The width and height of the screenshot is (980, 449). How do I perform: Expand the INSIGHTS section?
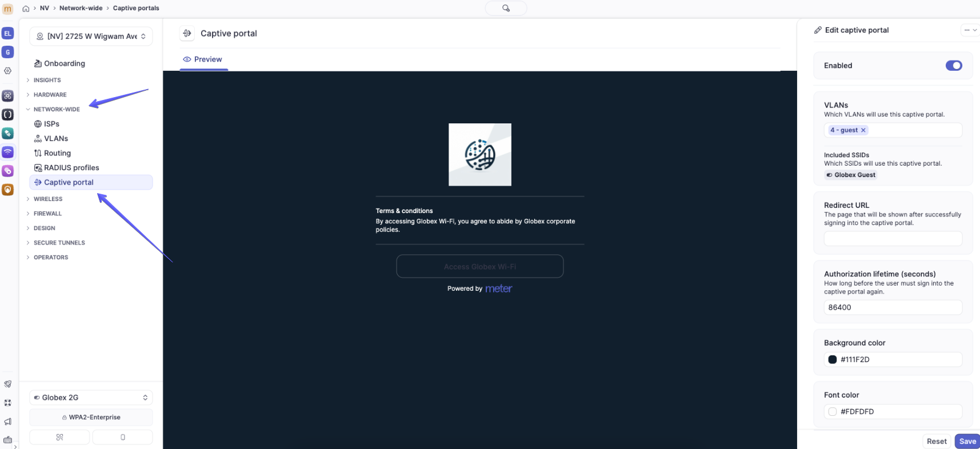click(x=47, y=80)
